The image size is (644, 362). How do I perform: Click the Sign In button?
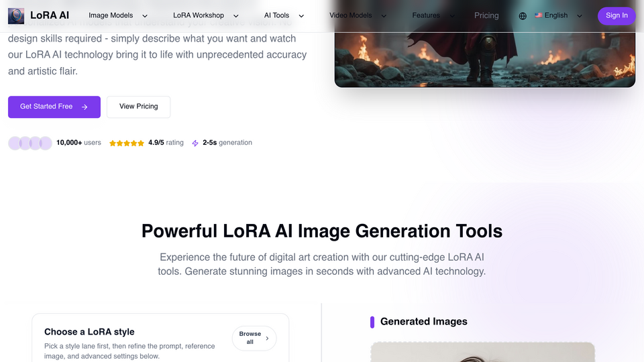pos(616,15)
